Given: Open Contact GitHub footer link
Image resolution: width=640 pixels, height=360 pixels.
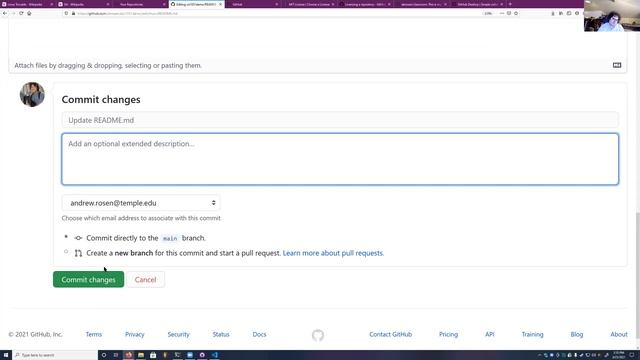Looking at the screenshot, I should 391,334.
